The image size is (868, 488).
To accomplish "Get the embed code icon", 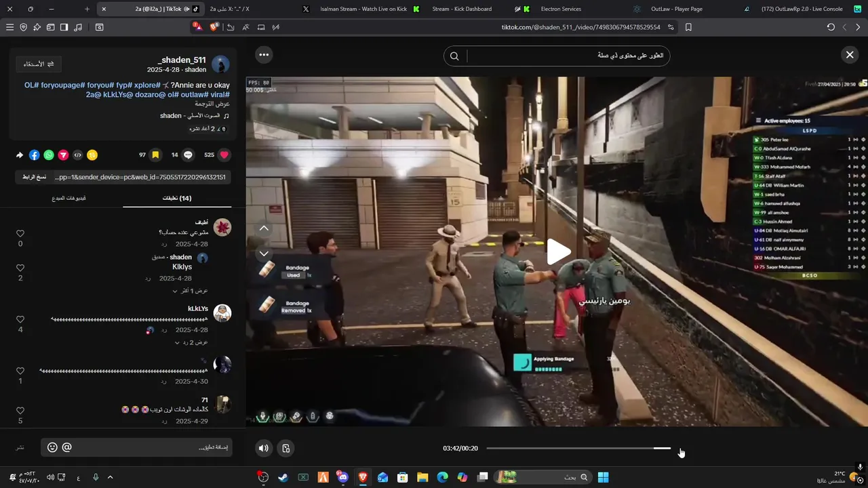I will click(x=77, y=155).
